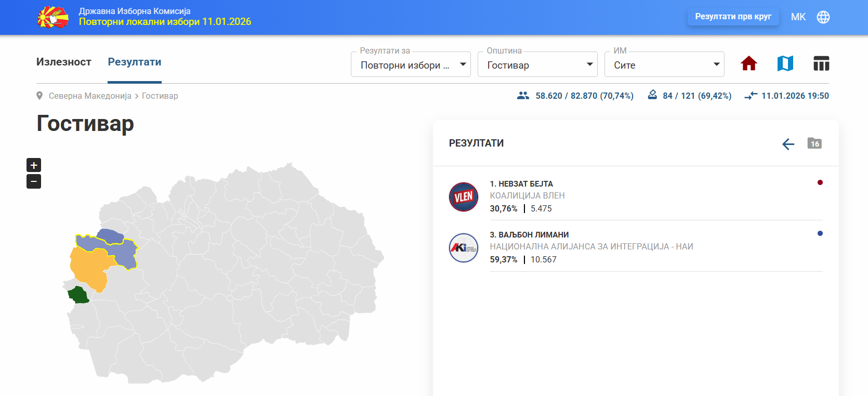The height and width of the screenshot is (396, 868).
Task: Select the Резултати tab
Action: [x=135, y=62]
